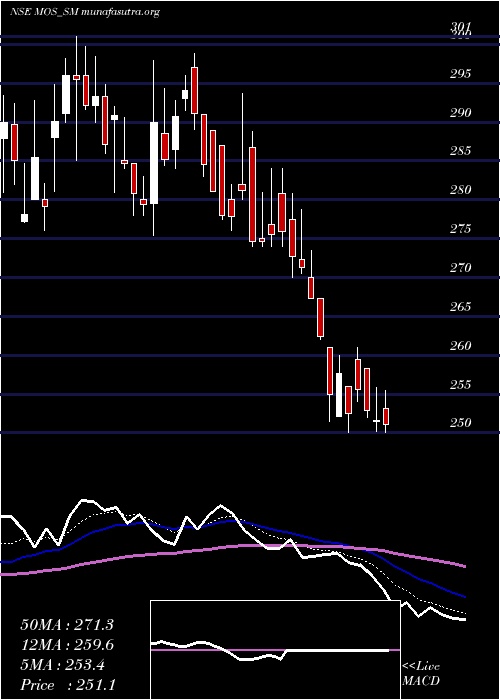Screen dimensions: 500x700
Task: Click the 280 price axis label
Action: click(461, 190)
